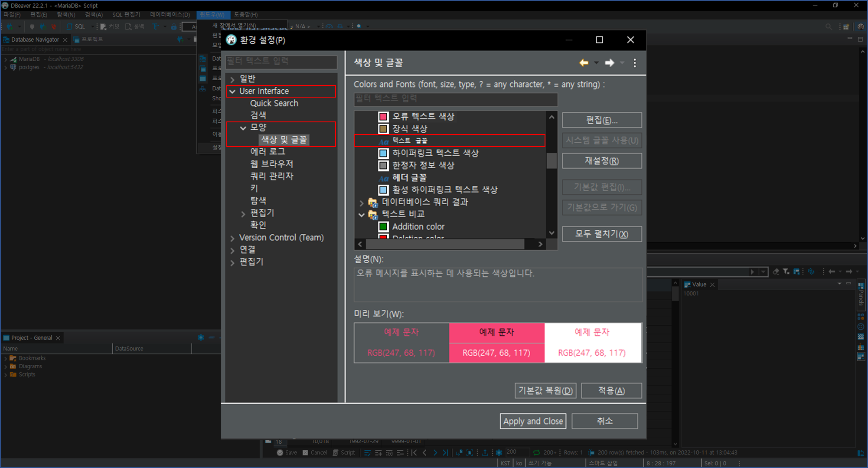This screenshot has width=868, height=468.
Task: Click Apply and Close button
Action: click(x=533, y=421)
